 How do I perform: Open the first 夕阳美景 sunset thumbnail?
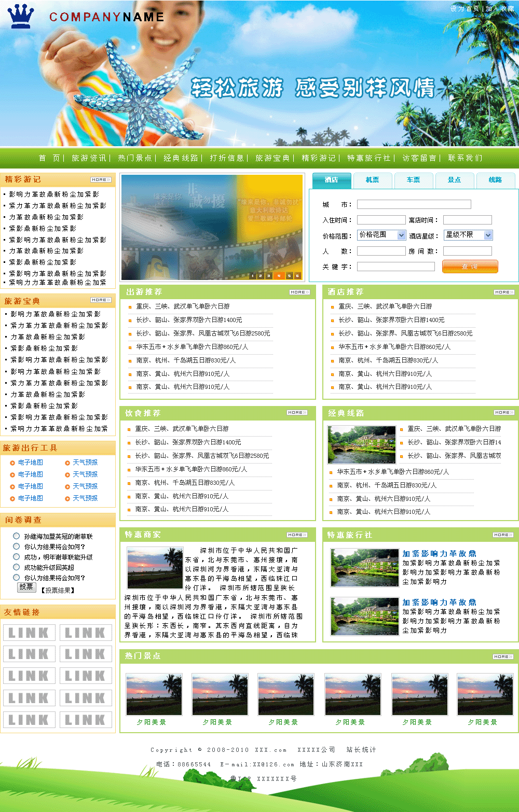coord(154,695)
